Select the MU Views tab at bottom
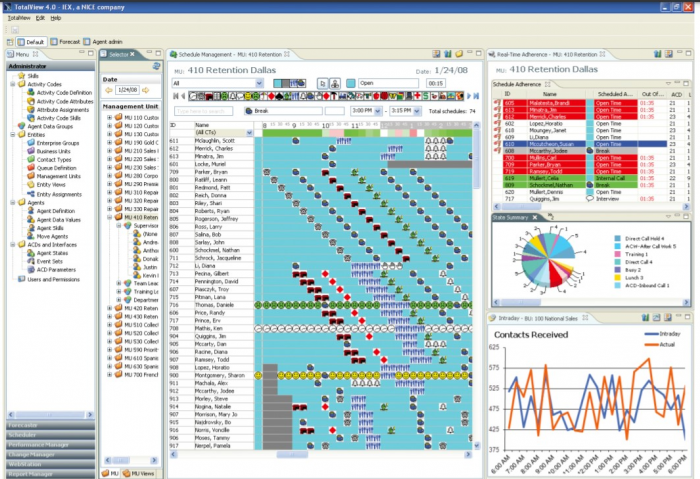Screen dimensions: 700x479 tap(138, 473)
